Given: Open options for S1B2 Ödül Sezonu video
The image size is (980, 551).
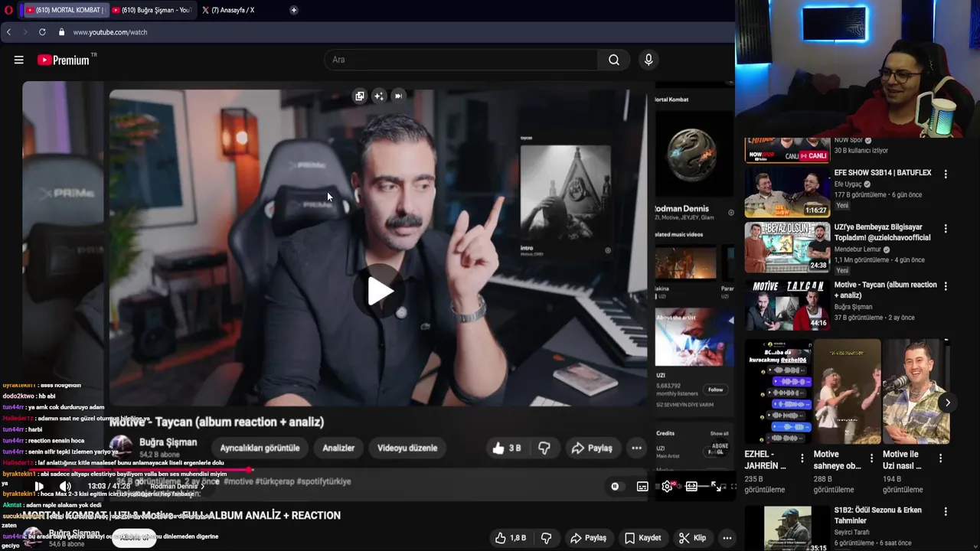Looking at the screenshot, I should pos(946,512).
